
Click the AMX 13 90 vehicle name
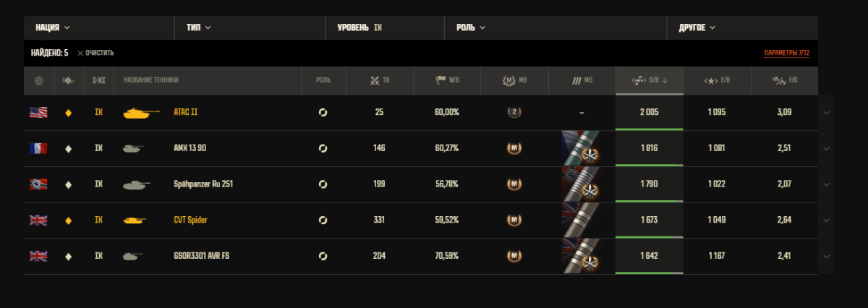(192, 148)
